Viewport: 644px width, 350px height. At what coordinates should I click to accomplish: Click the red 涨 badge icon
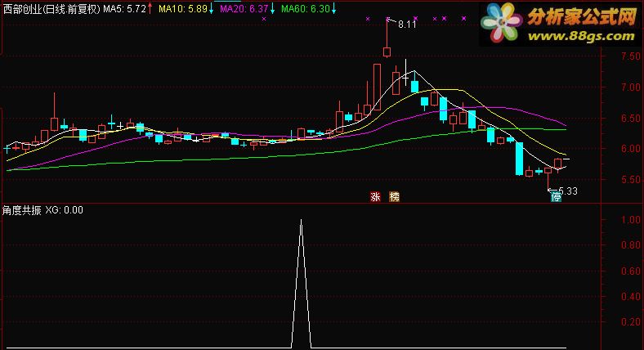pos(375,197)
